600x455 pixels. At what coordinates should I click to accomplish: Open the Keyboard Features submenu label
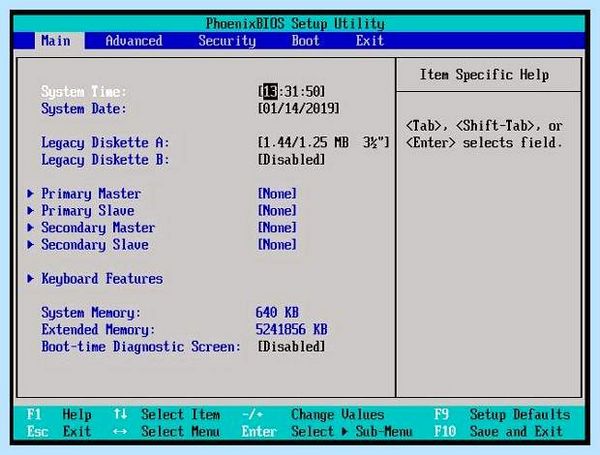[x=102, y=279]
